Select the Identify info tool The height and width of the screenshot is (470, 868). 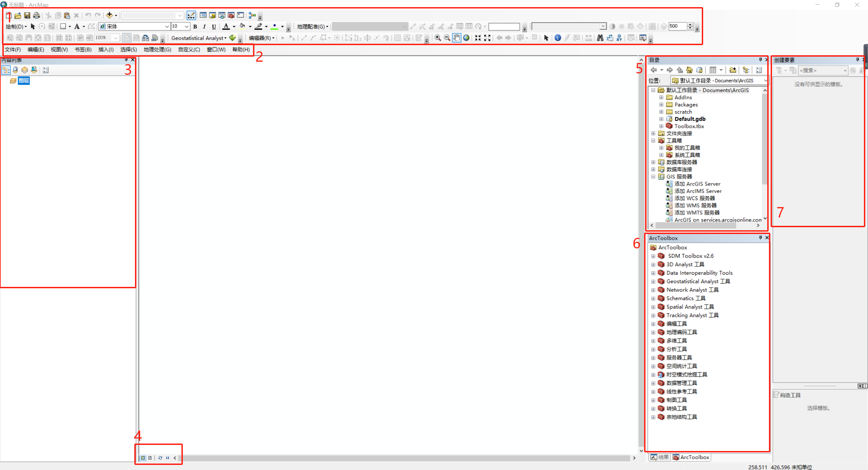558,38
